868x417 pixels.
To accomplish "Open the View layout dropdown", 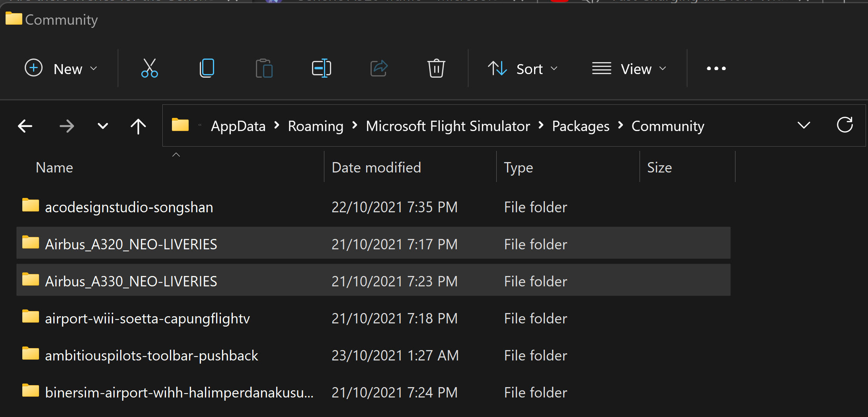I will [629, 69].
